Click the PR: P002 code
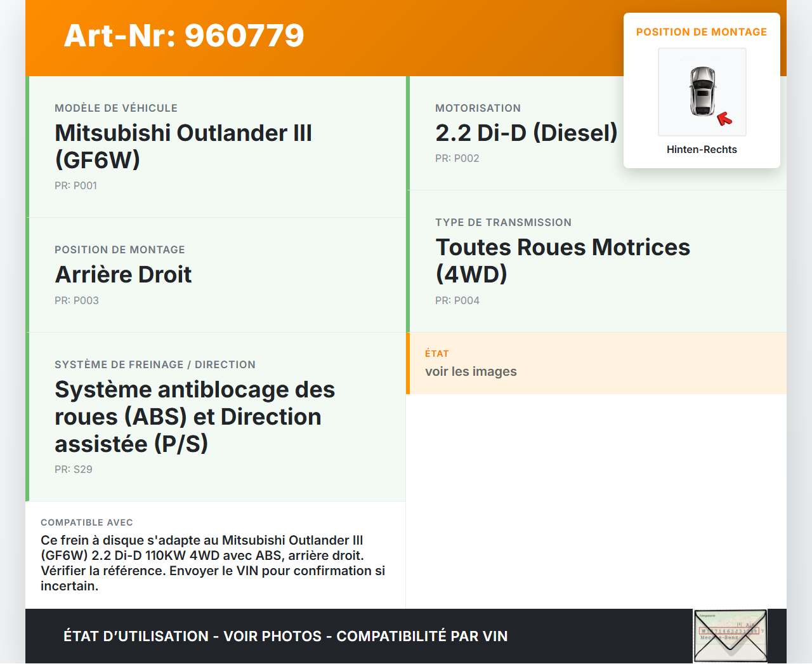 (x=457, y=159)
